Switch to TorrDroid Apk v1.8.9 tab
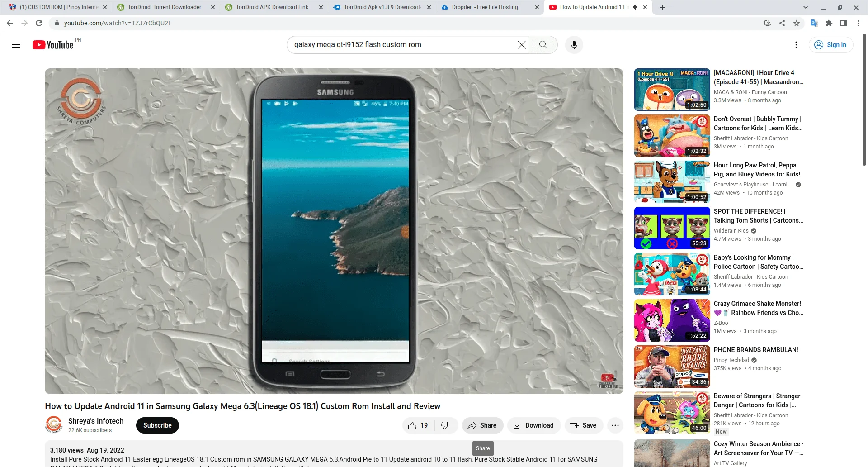The width and height of the screenshot is (868, 467). point(382,7)
